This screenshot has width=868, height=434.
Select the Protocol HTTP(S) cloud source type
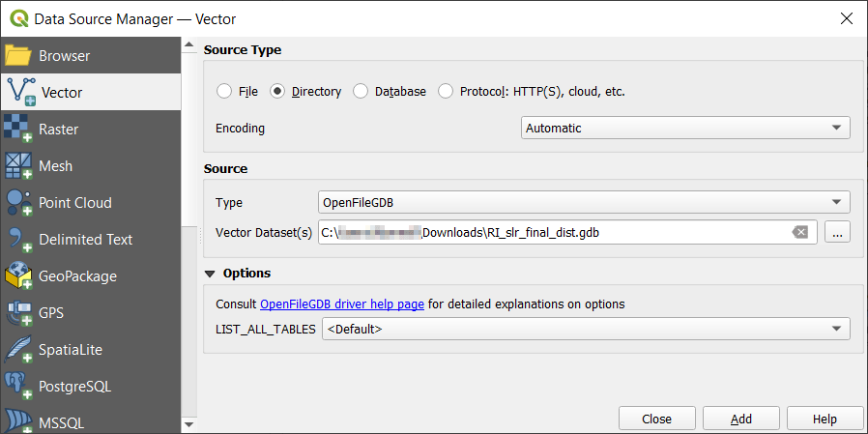[x=446, y=91]
